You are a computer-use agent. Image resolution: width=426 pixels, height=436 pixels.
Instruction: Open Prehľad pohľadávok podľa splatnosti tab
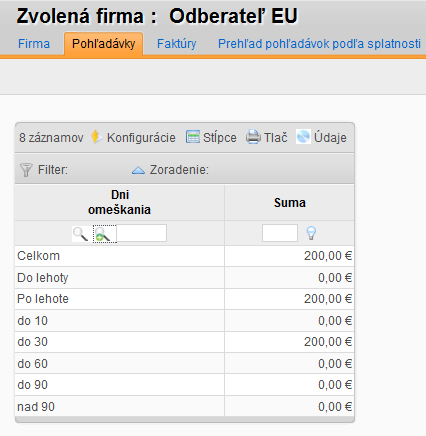click(x=319, y=44)
